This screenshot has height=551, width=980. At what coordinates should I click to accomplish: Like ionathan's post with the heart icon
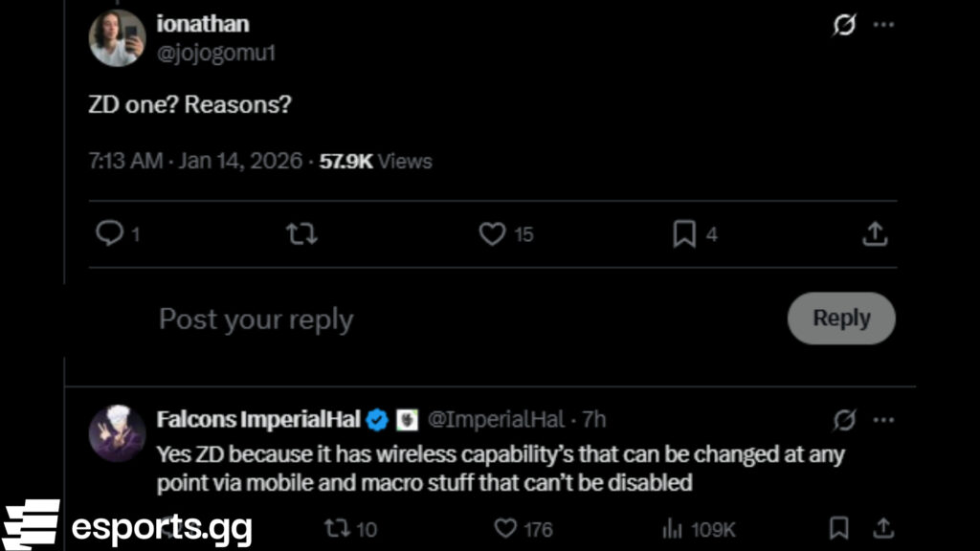[492, 233]
